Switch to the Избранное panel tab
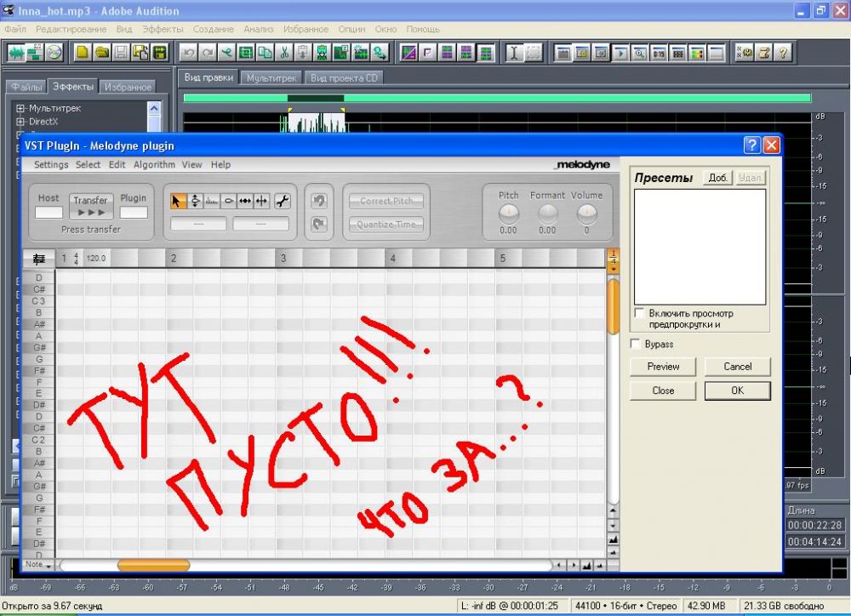The width and height of the screenshot is (851, 616). [128, 87]
